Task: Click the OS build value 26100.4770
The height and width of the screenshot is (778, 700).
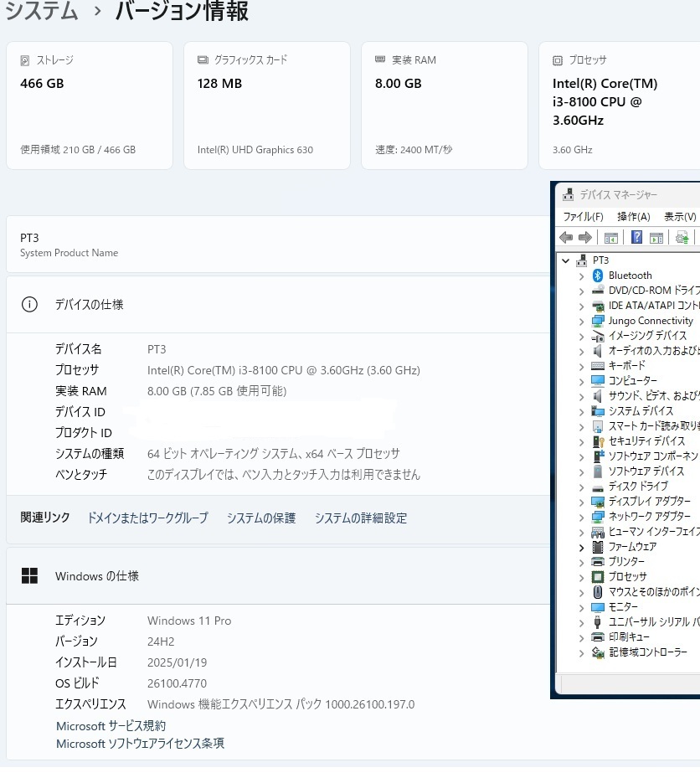Action: (x=177, y=683)
